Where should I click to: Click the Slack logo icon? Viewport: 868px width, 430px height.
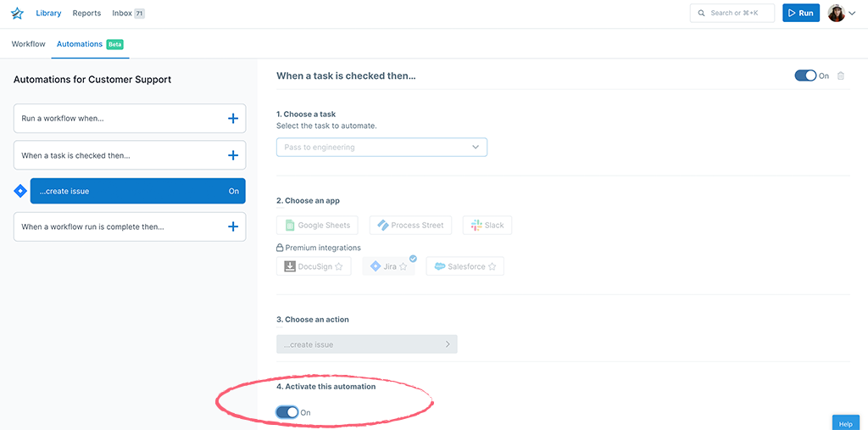pyautogui.click(x=476, y=226)
